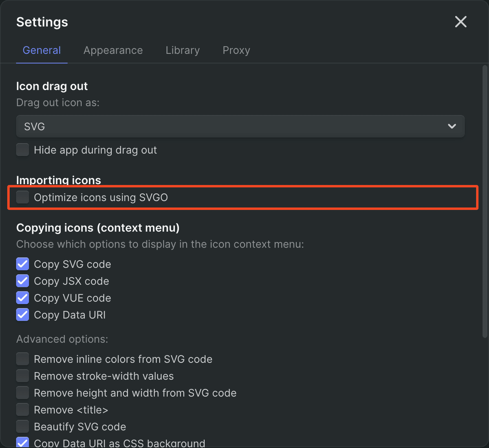489x448 pixels.
Task: Enable Remove inline colors from SVG code
Action: (22, 359)
